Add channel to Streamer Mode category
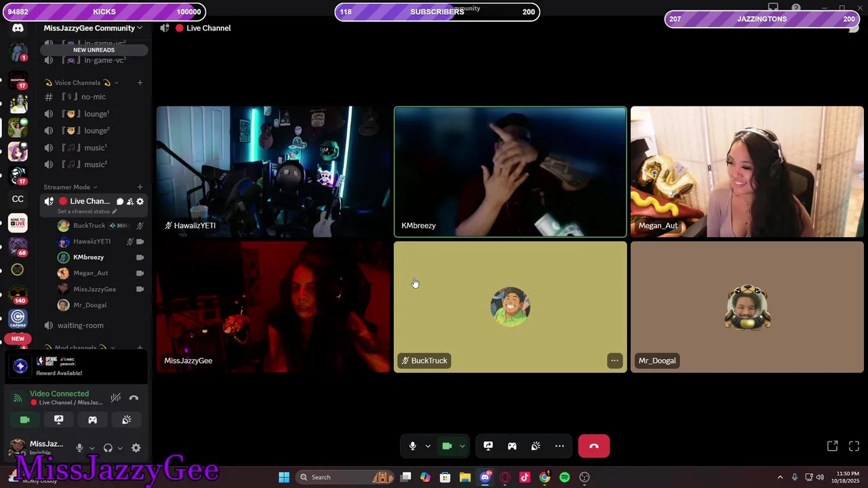This screenshot has height=488, width=868. [x=140, y=187]
